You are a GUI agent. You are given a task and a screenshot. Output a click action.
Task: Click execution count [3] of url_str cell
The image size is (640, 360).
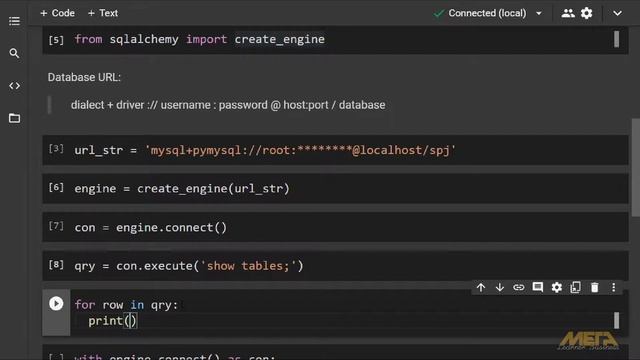[56, 149]
